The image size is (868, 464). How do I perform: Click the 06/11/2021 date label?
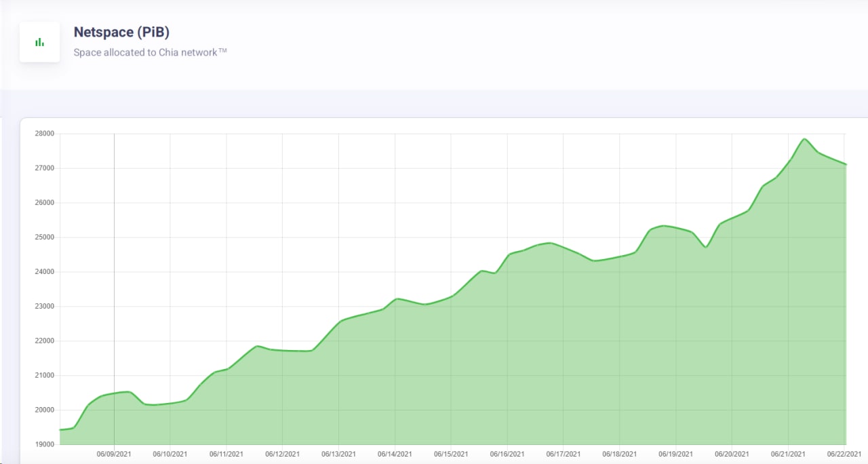[226, 454]
